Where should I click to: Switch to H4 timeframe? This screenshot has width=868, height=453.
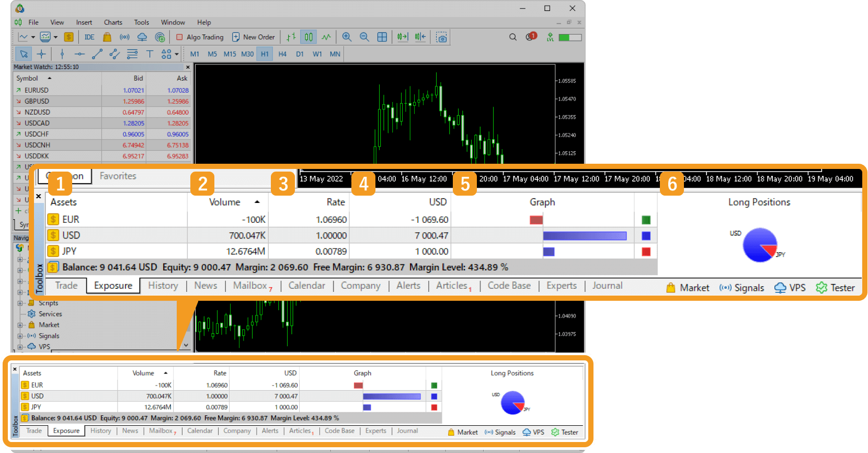[x=282, y=54]
